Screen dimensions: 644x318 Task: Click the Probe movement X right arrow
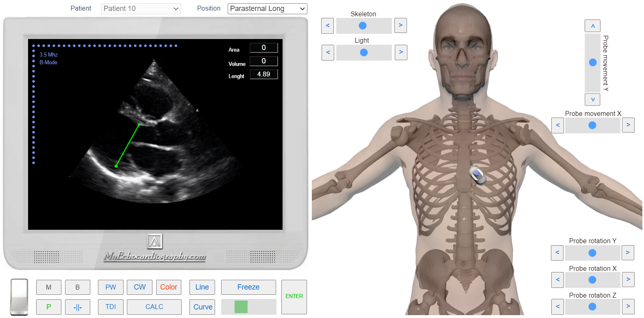tap(628, 125)
